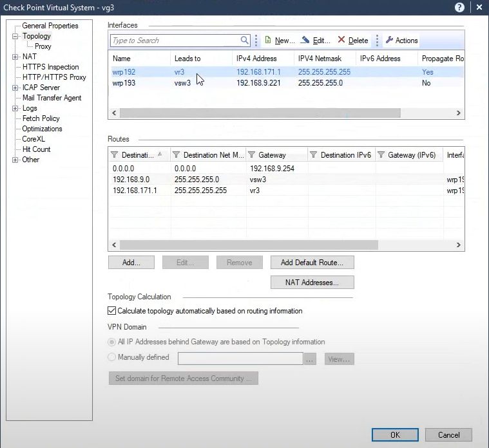This screenshot has height=448, width=489.
Task: Click the Destination Net Mask filter icon
Action: [176, 154]
